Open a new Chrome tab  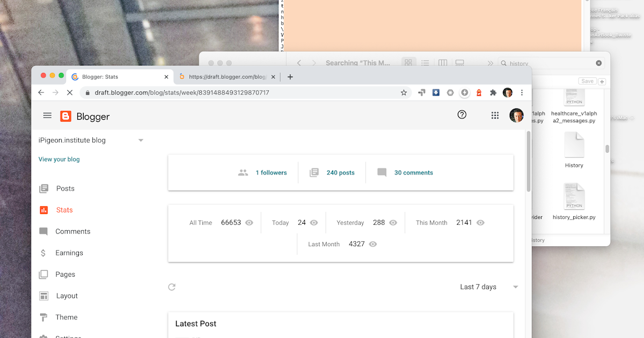tap(290, 77)
